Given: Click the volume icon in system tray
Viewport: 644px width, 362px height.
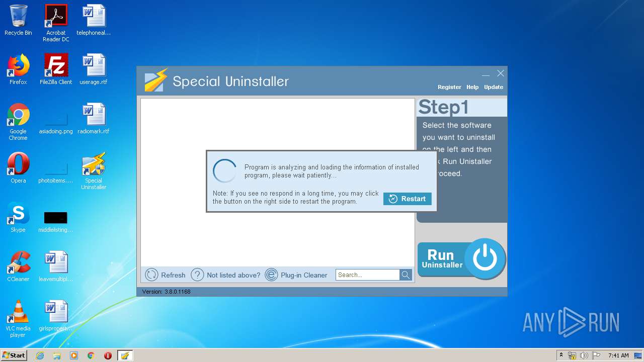Looking at the screenshot, I should point(584,355).
